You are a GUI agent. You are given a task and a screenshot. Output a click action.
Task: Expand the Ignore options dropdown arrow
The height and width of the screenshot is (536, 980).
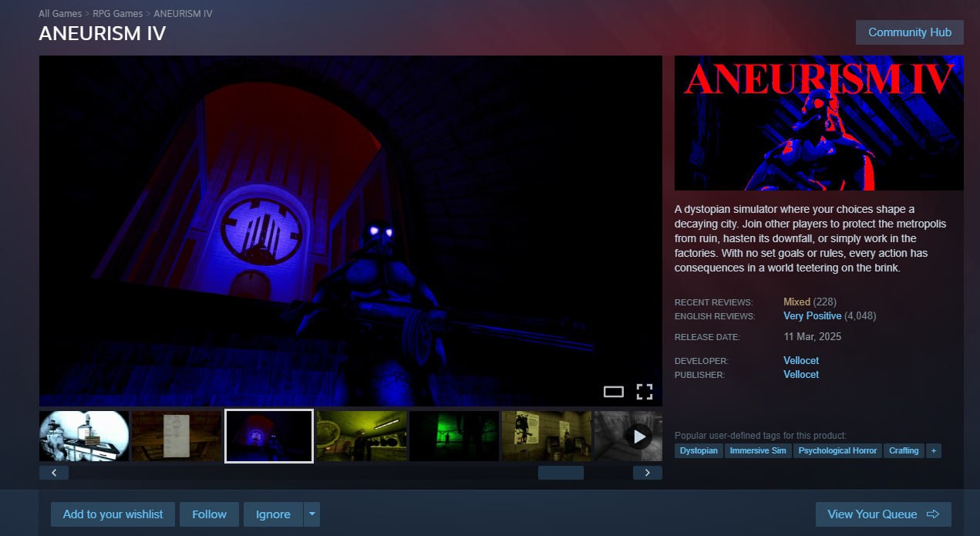[312, 514]
